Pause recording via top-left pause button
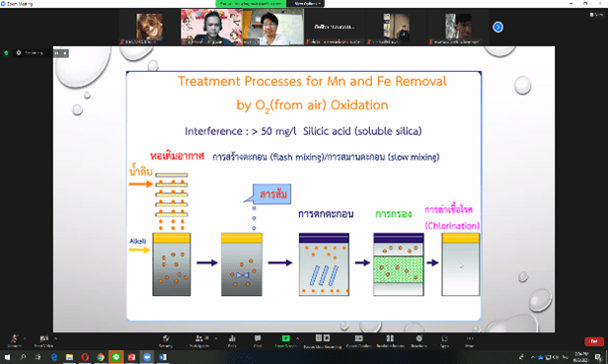The width and height of the screenshot is (608, 364). coord(56,53)
